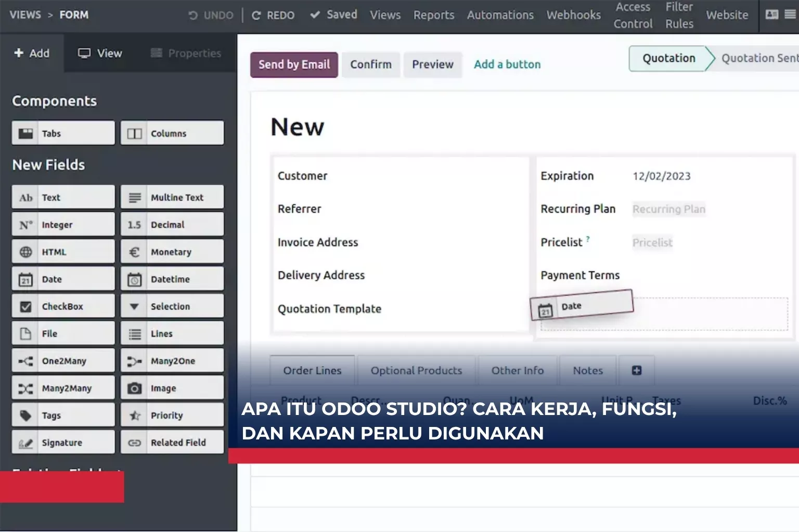The image size is (799, 532).
Task: Select the Signature field component
Action: (63, 443)
